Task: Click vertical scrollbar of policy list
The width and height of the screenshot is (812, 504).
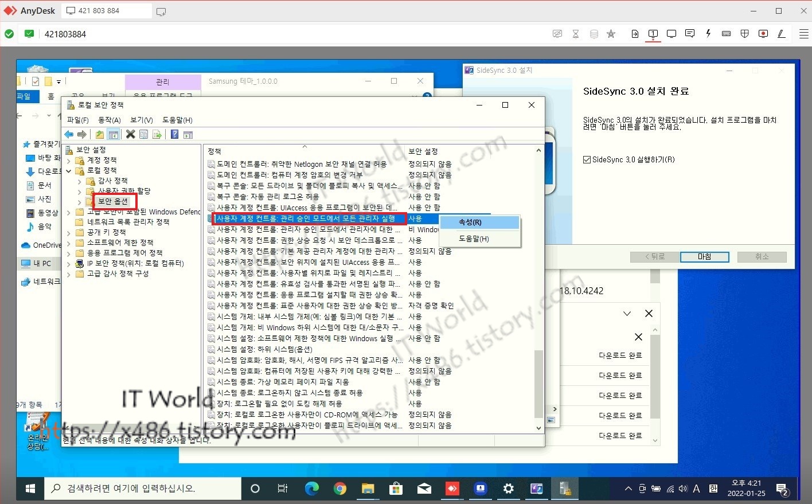Action: click(x=538, y=384)
